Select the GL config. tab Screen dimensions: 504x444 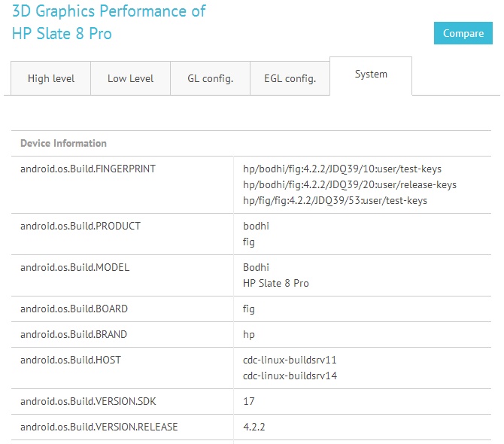(210, 78)
